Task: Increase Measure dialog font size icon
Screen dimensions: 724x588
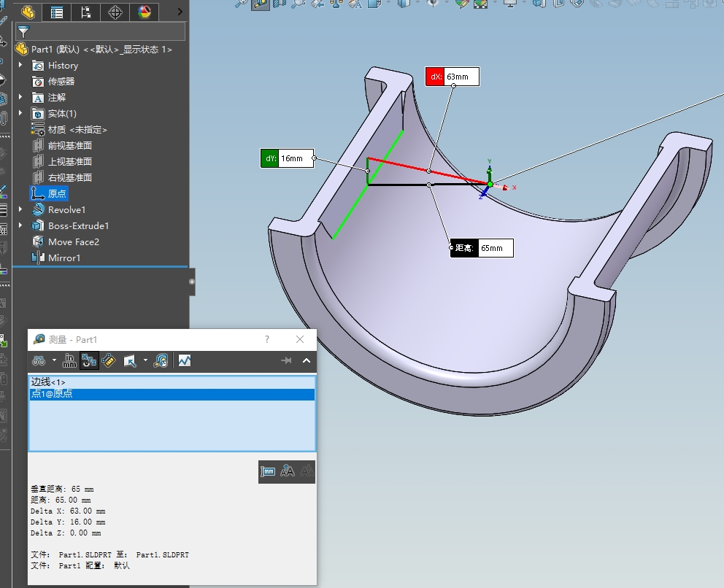Action: [x=288, y=471]
